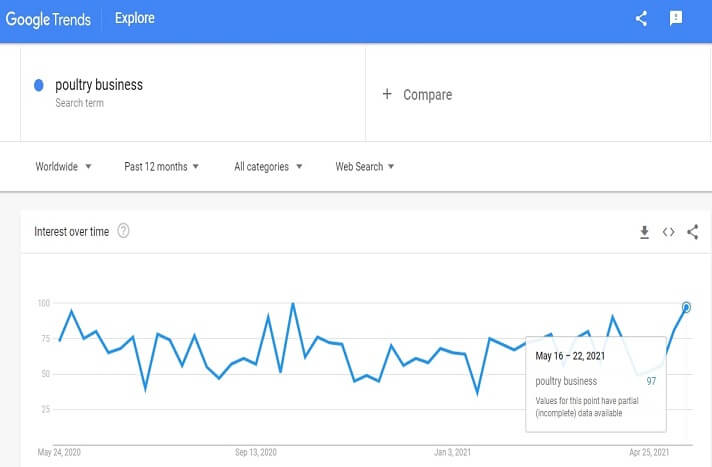
Task: Click the highlighted data point at chart end
Action: pyautogui.click(x=686, y=307)
